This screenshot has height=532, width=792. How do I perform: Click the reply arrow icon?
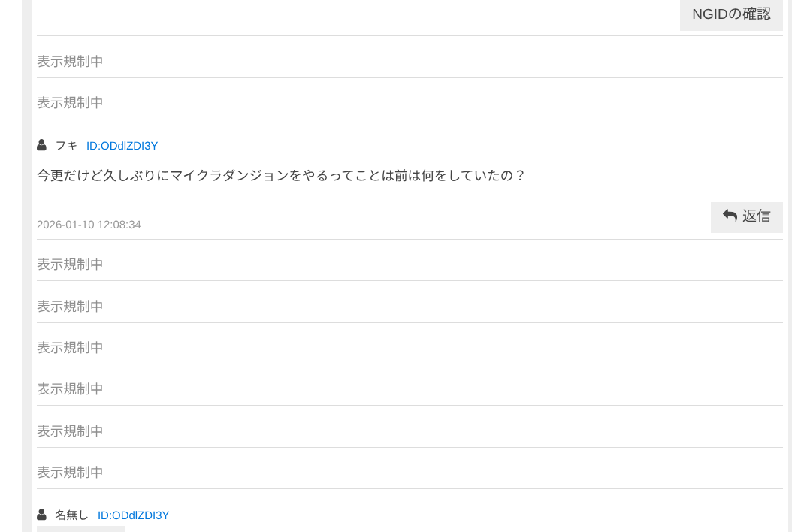(730, 216)
